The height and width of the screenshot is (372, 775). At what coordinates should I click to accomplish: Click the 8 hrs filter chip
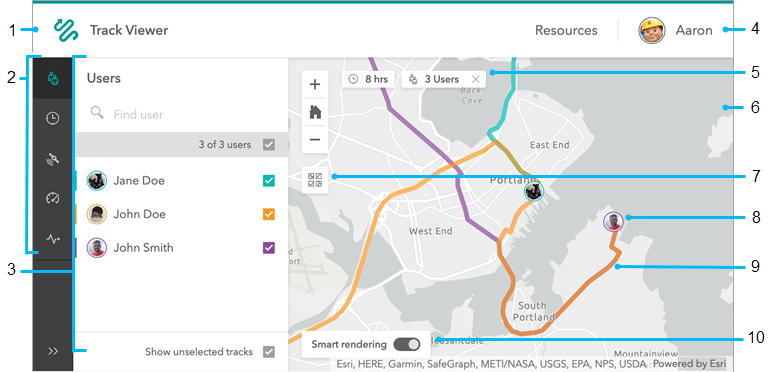(368, 79)
